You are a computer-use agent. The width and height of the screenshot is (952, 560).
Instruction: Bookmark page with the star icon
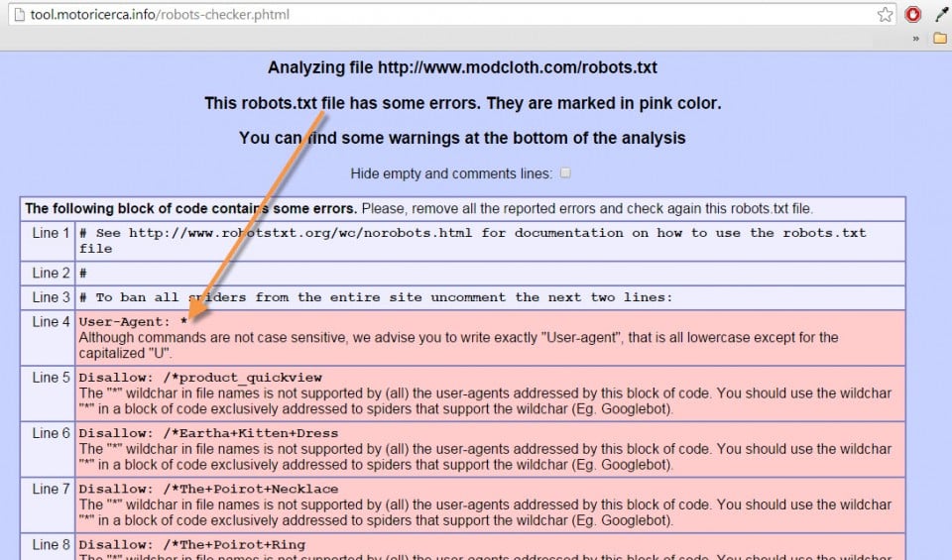885,15
